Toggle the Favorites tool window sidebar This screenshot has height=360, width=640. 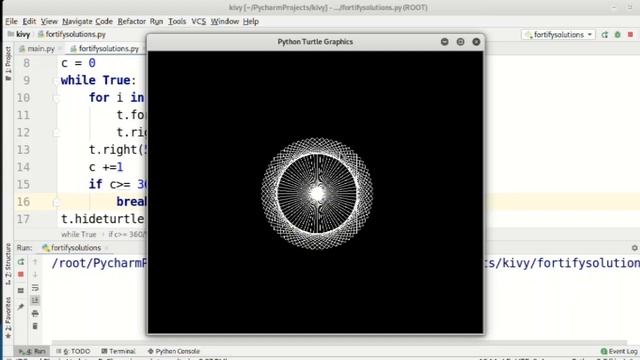tap(8, 318)
